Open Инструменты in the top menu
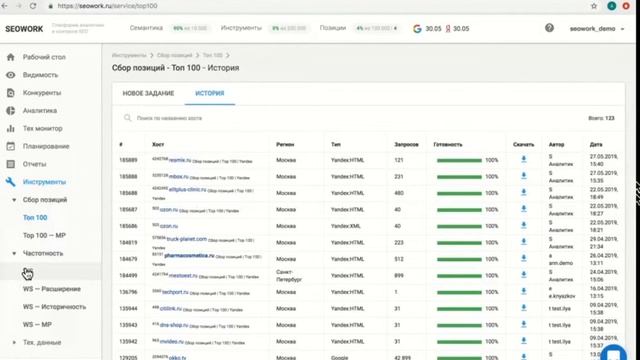 [241, 28]
